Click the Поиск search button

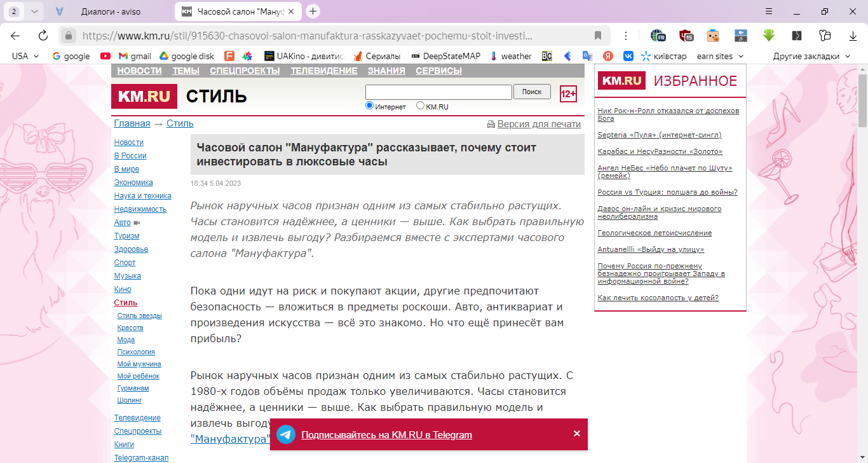(532, 92)
